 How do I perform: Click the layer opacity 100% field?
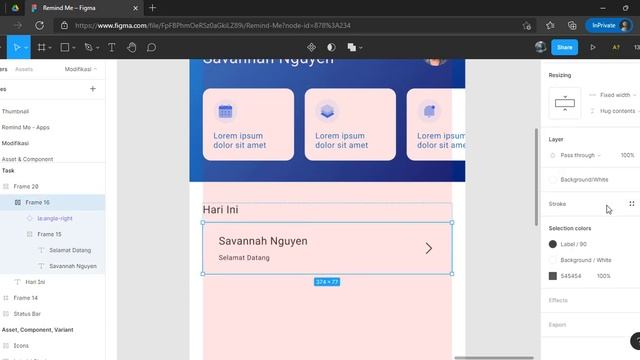[x=627, y=155]
